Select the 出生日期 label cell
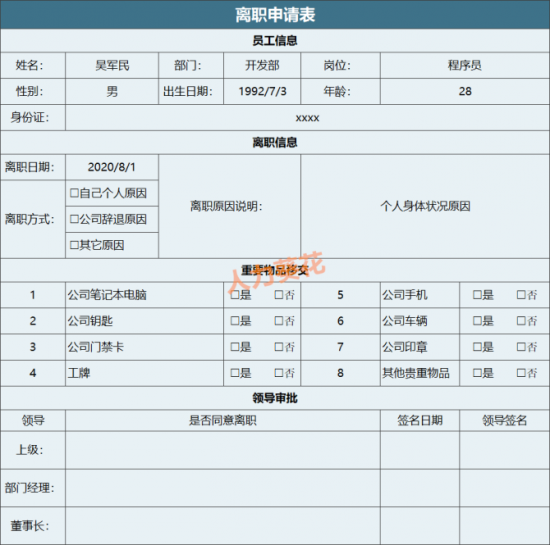Image resolution: width=550 pixels, height=545 pixels. click(x=191, y=92)
